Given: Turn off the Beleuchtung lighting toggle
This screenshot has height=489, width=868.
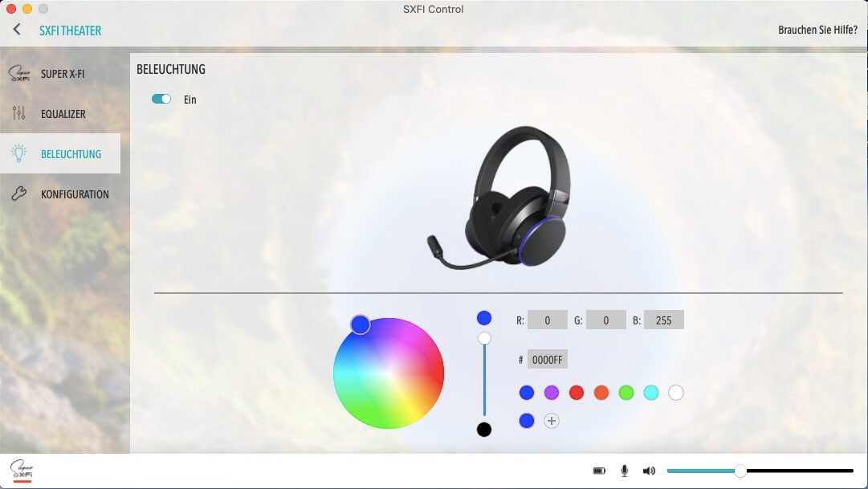Looking at the screenshot, I should 161,100.
